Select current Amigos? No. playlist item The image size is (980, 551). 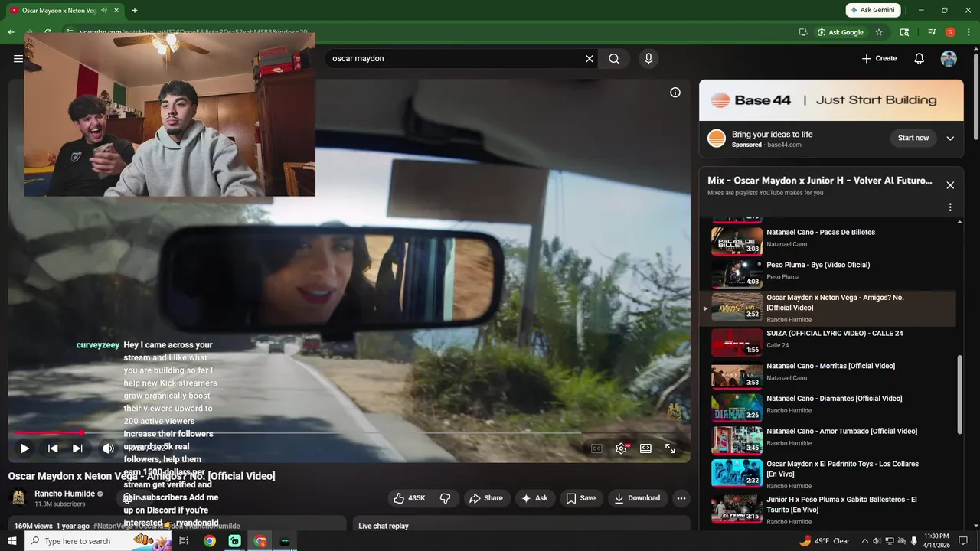pos(829,308)
